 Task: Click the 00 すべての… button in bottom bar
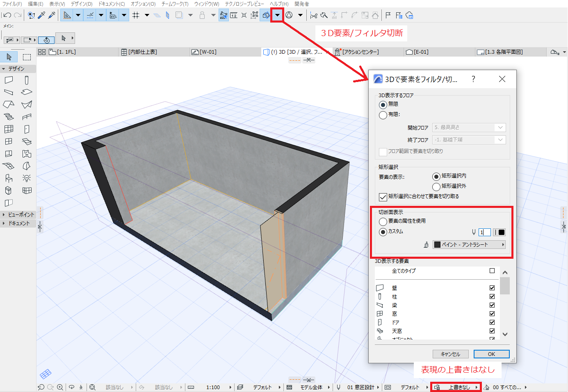[x=506, y=387]
